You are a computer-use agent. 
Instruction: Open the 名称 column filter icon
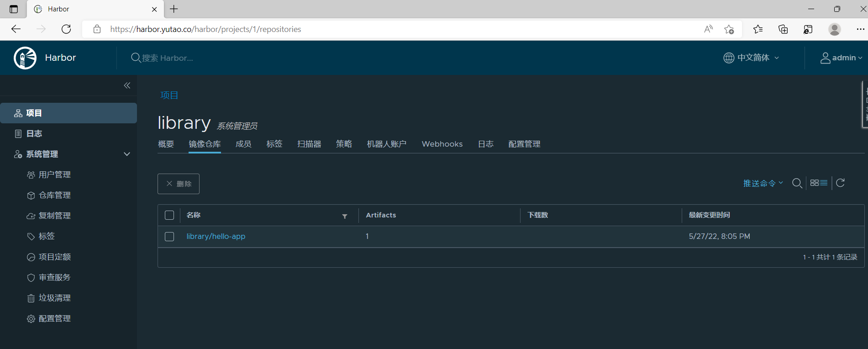coord(345,216)
